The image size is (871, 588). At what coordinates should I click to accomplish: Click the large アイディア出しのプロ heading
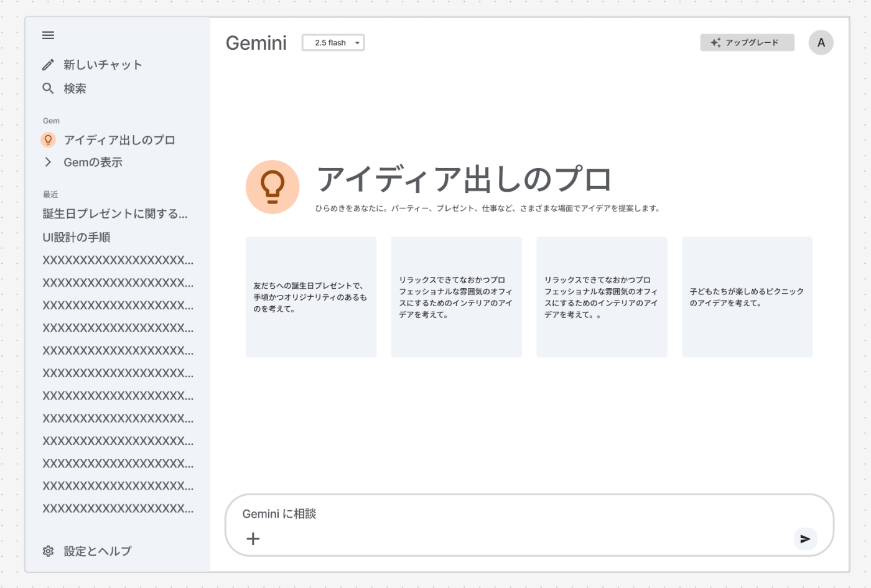[x=464, y=179]
